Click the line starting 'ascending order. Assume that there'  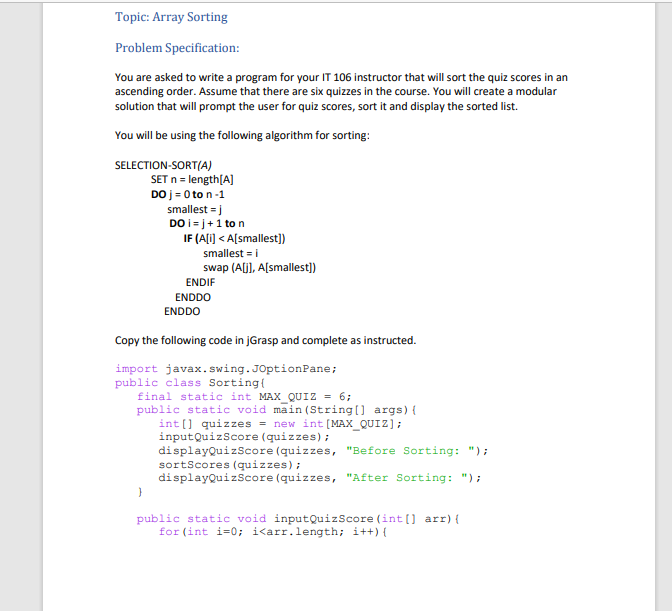pyautogui.click(x=336, y=92)
